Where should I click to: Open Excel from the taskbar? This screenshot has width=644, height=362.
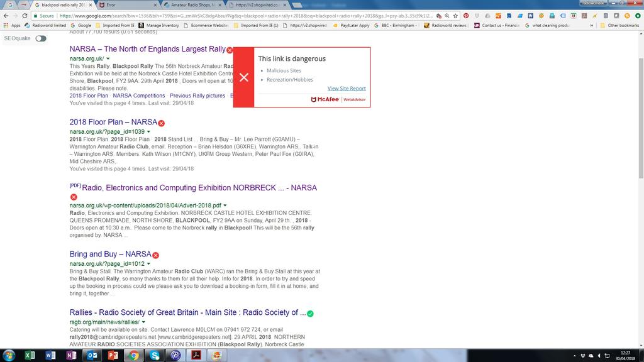30,355
